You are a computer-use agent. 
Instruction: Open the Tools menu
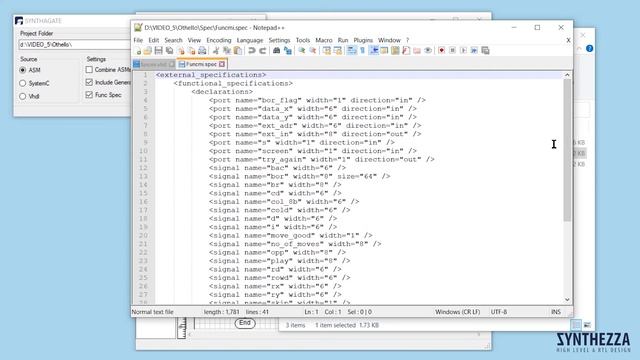(303, 40)
